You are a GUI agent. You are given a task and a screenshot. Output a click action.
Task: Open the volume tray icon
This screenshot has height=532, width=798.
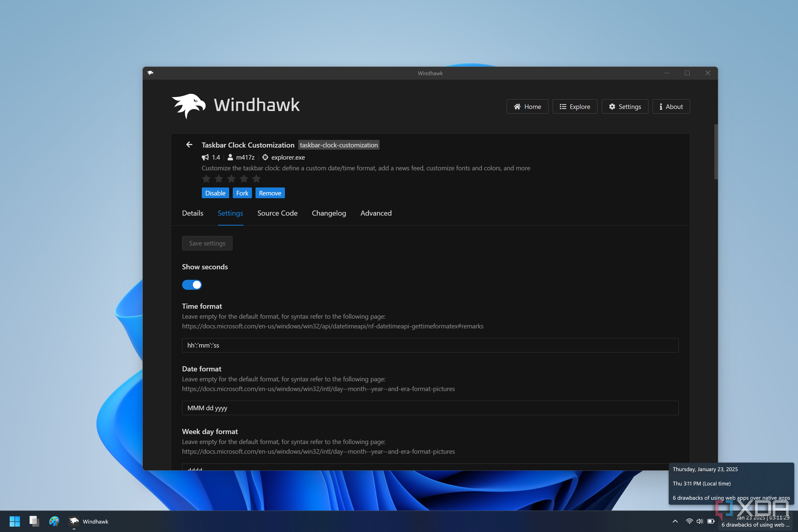700,521
